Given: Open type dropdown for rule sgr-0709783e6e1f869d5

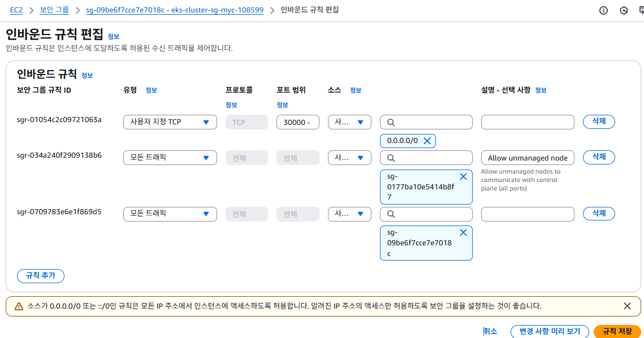Looking at the screenshot, I should 170,214.
